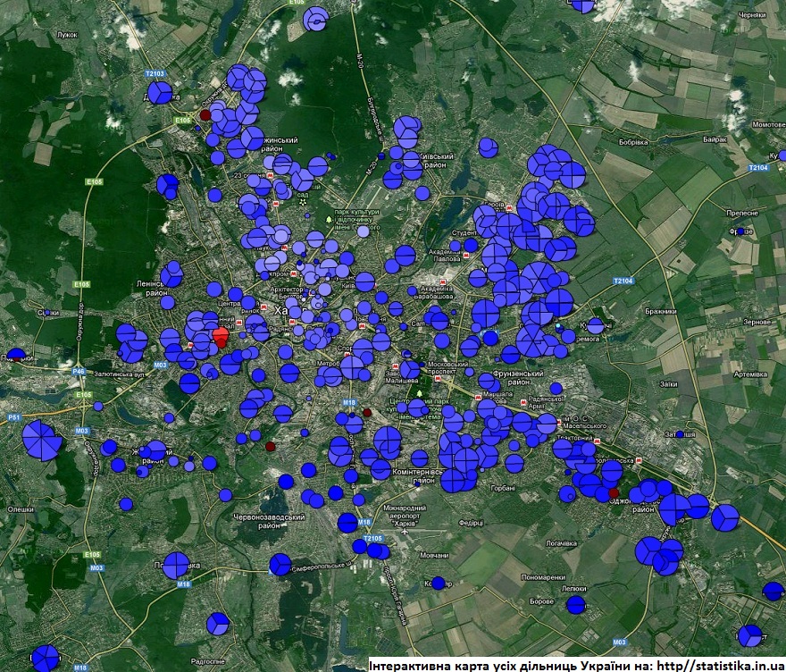
Task: Select the pie marker on the M-20 road at the top
Action: pos(314,20)
